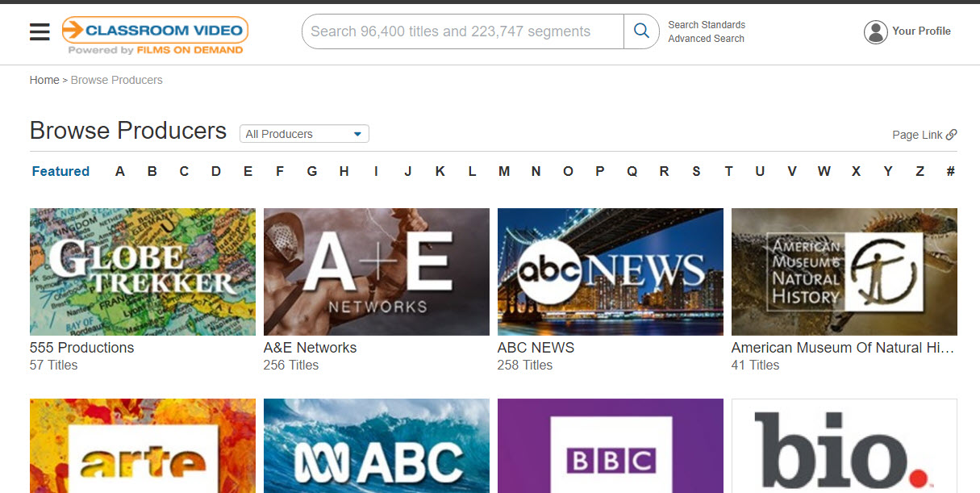Image resolution: width=980 pixels, height=493 pixels.
Task: Open the American Museum of Natural History thumbnail
Action: [x=844, y=272]
